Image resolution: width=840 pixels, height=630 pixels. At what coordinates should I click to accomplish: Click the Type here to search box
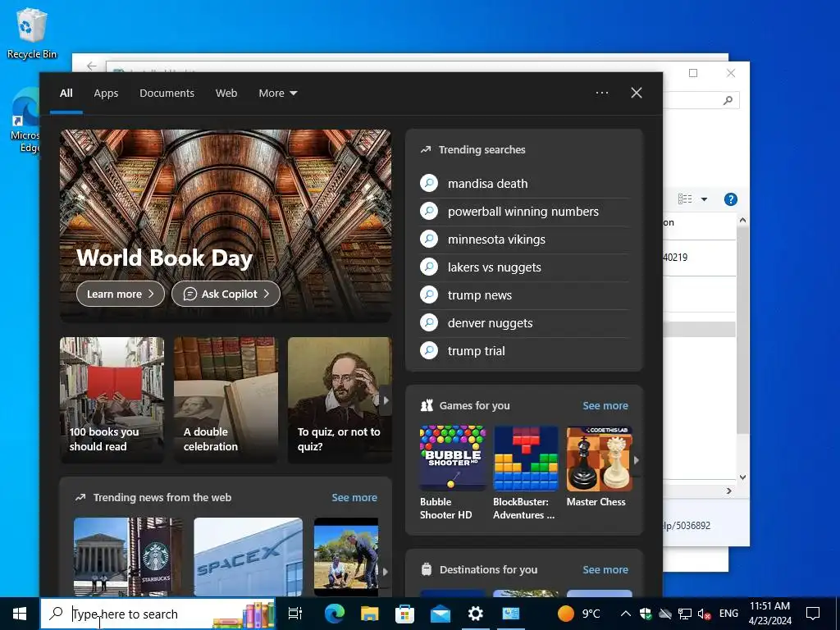pos(158,614)
